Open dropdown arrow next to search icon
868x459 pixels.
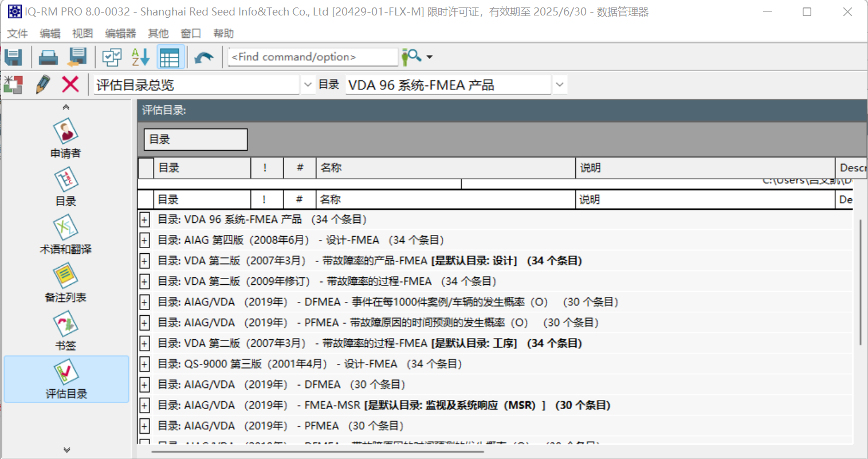coord(430,57)
